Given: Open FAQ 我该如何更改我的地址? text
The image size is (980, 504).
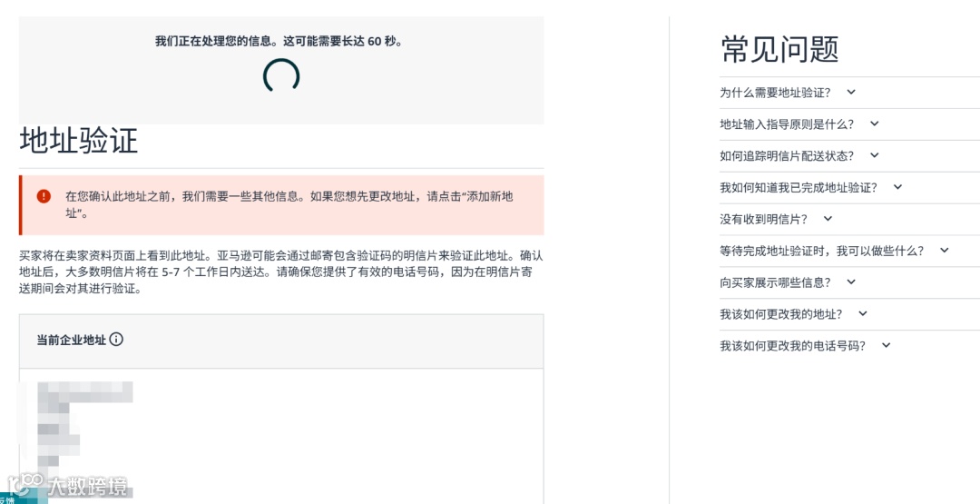Looking at the screenshot, I should pyautogui.click(x=781, y=314).
